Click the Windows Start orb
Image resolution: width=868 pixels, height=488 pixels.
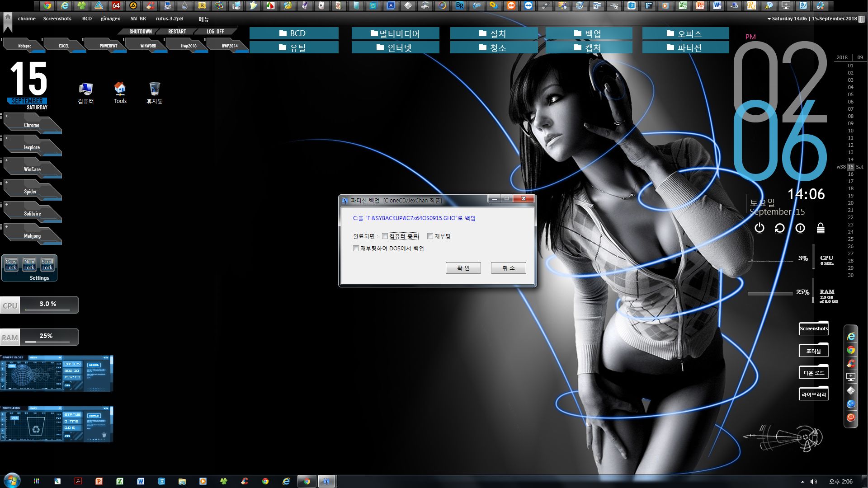point(11,481)
